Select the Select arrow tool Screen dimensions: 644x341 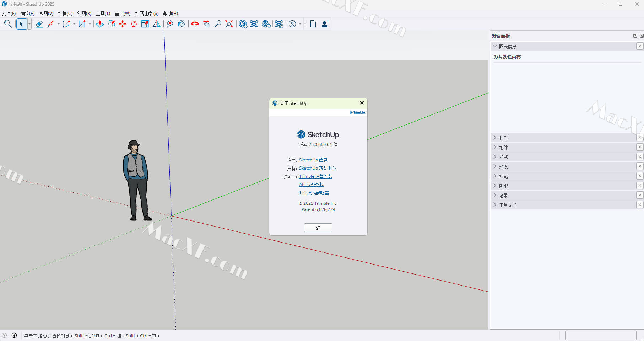(21, 24)
